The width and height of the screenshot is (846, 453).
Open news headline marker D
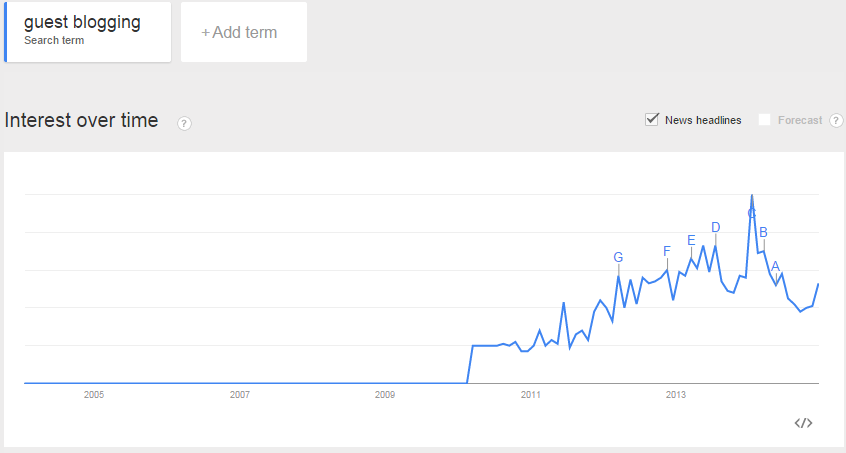click(x=715, y=227)
